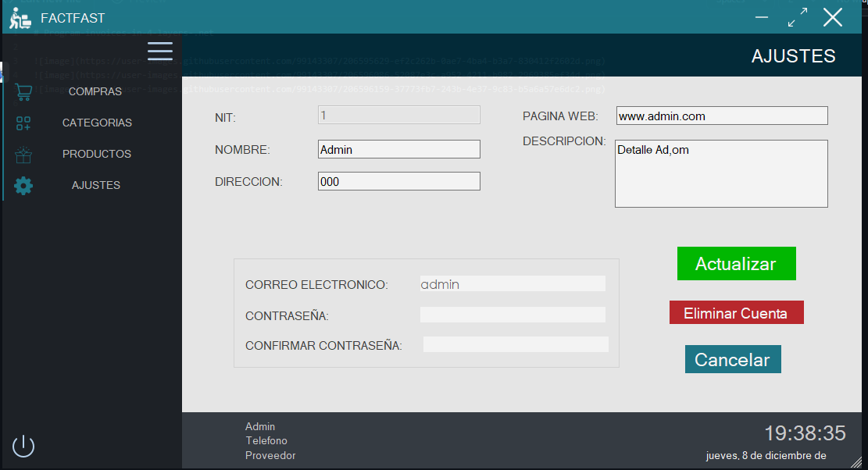Select the CATEGORIAS menu entry

(x=96, y=123)
